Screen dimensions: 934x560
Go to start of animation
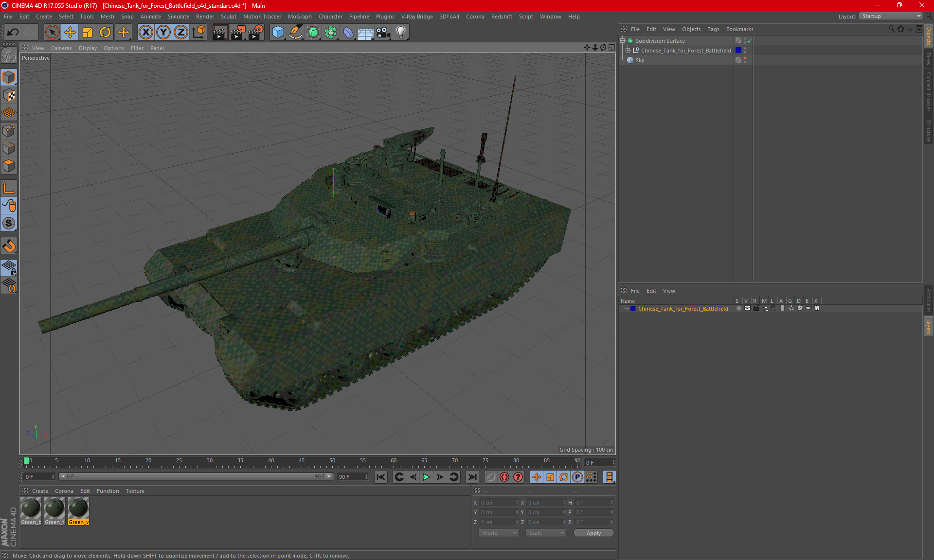pyautogui.click(x=381, y=477)
